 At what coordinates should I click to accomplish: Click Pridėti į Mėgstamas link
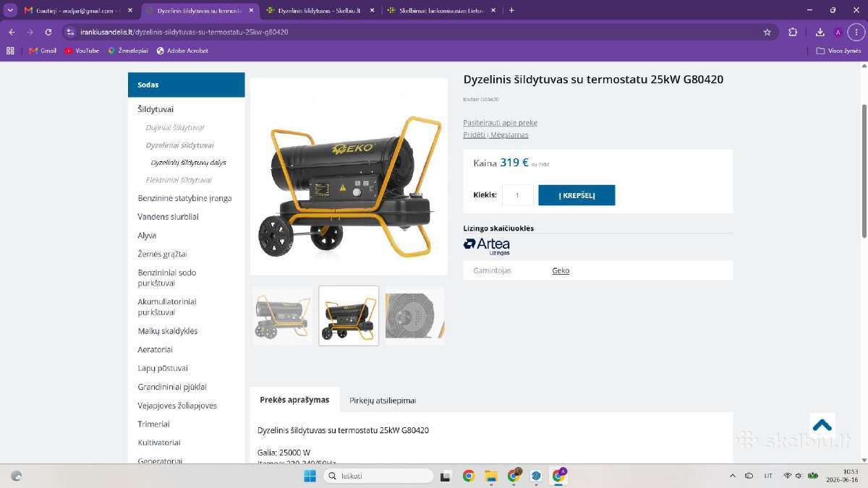[x=496, y=135]
